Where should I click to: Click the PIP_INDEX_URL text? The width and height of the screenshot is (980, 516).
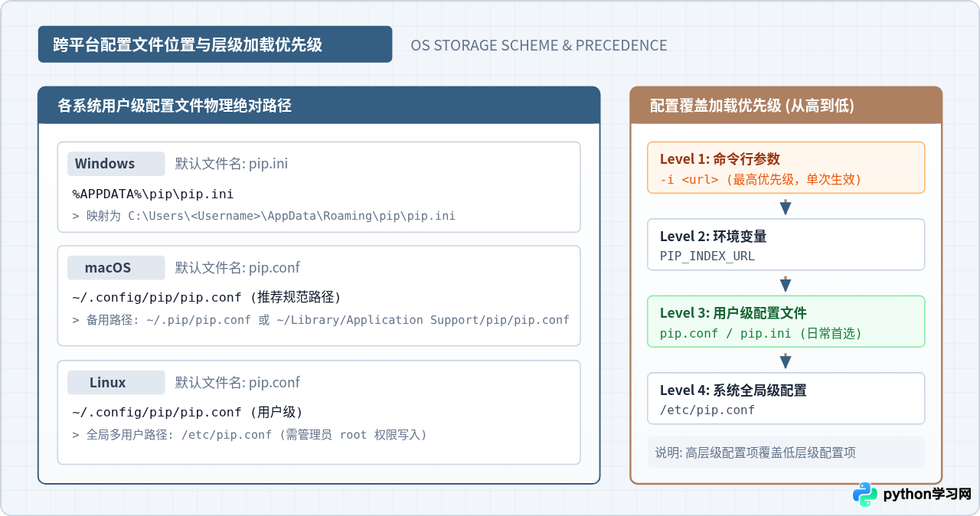tap(707, 256)
